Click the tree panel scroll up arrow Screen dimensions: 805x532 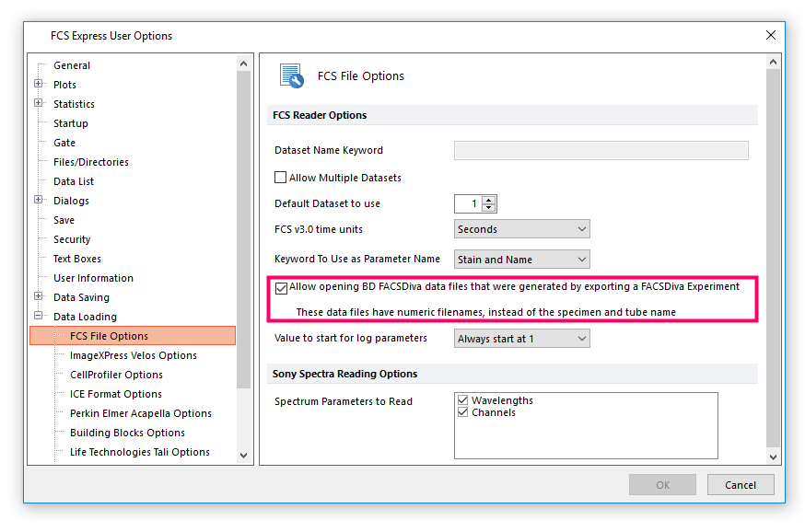point(243,64)
